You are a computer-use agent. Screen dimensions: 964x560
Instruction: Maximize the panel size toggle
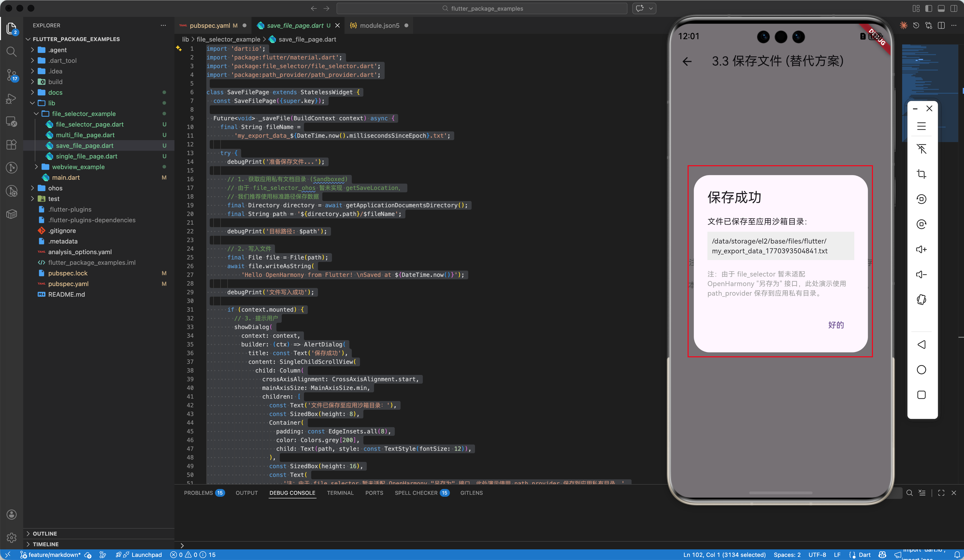pos(942,493)
